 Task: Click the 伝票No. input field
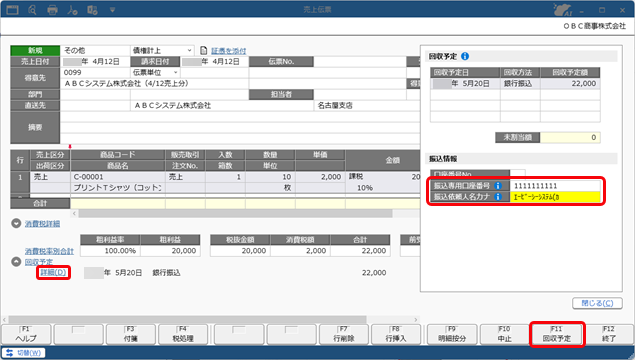tap(360, 62)
